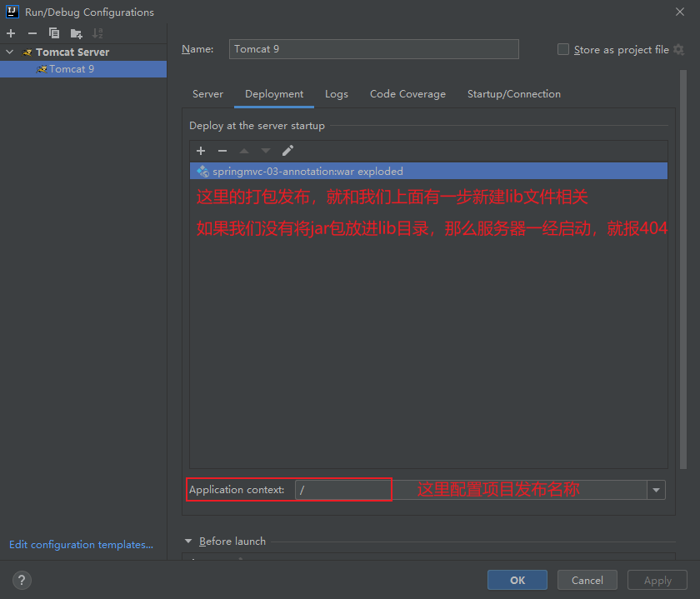
Task: Copy the Tomcat 9 configuration
Action: click(53, 33)
